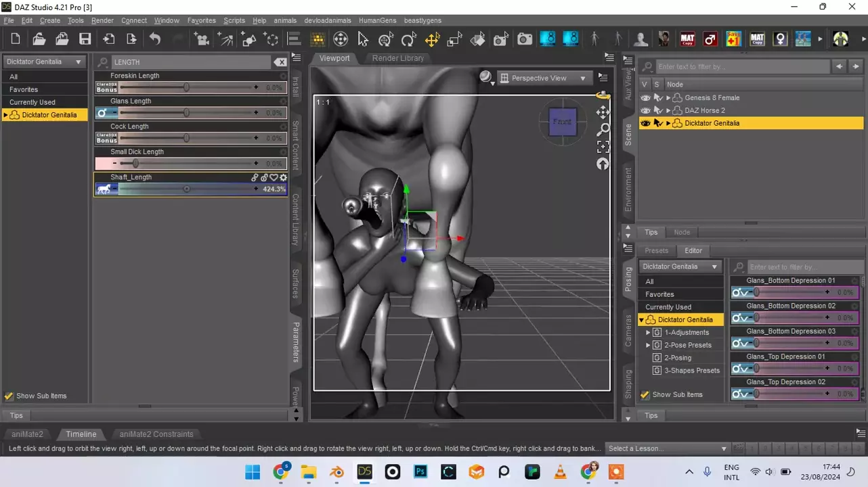
Task: Clear the LENGTH search filter
Action: click(280, 62)
